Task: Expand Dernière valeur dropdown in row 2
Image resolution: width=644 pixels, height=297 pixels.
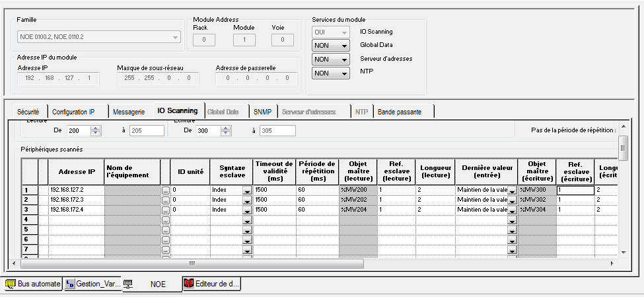Action: coord(511,200)
